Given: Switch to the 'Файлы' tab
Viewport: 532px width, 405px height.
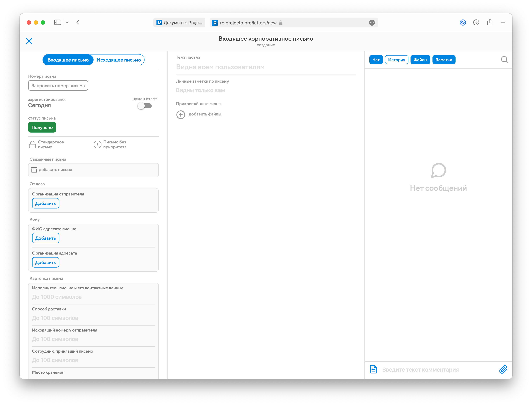Looking at the screenshot, I should tap(420, 60).
